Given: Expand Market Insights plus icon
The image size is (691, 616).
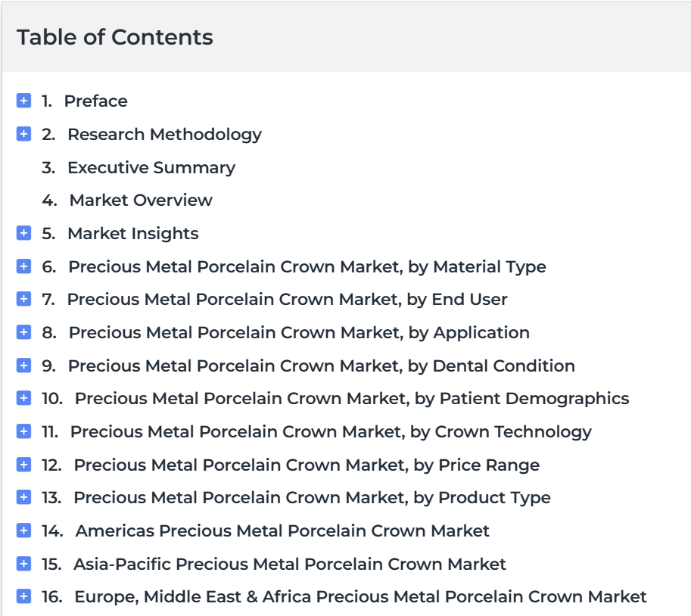Looking at the screenshot, I should point(23,232).
